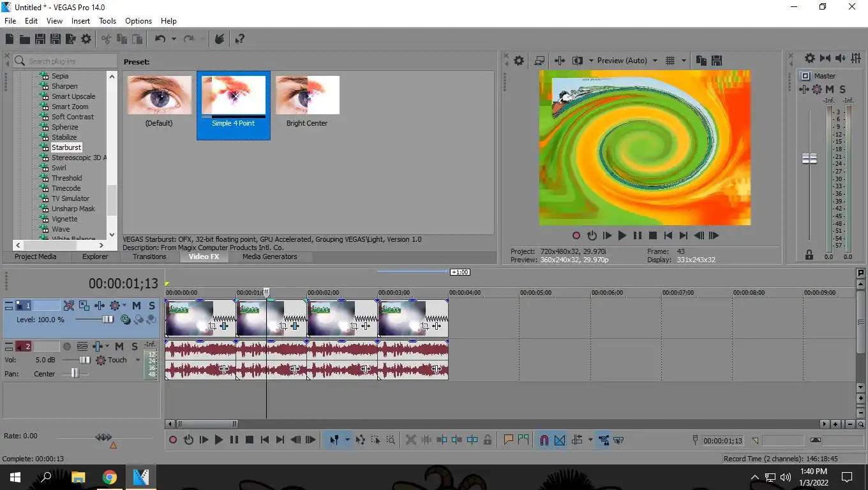
Task: Open the Overlays dropdown arrow in the preview
Action: click(x=684, y=61)
